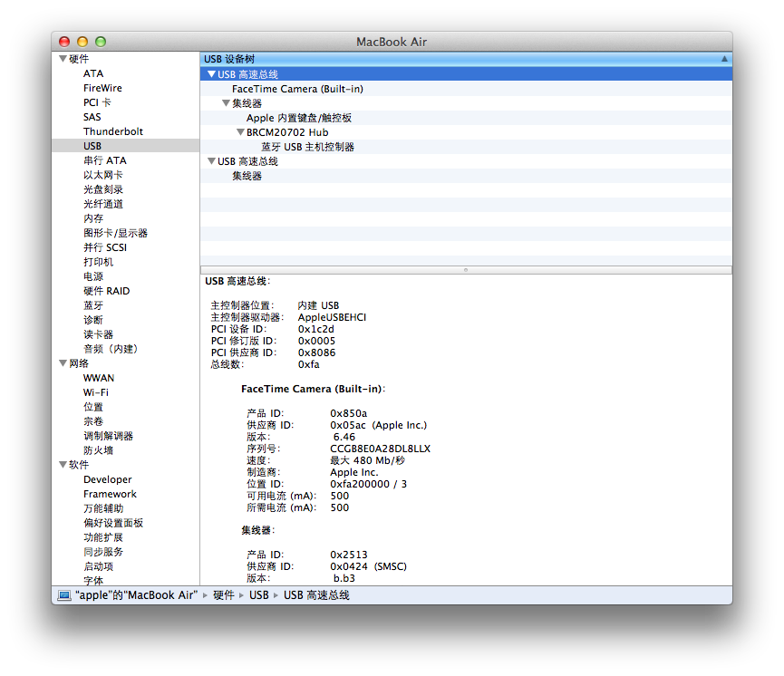784x676 pixels.
Task: Select FireWire in the sidebar
Action: [102, 88]
